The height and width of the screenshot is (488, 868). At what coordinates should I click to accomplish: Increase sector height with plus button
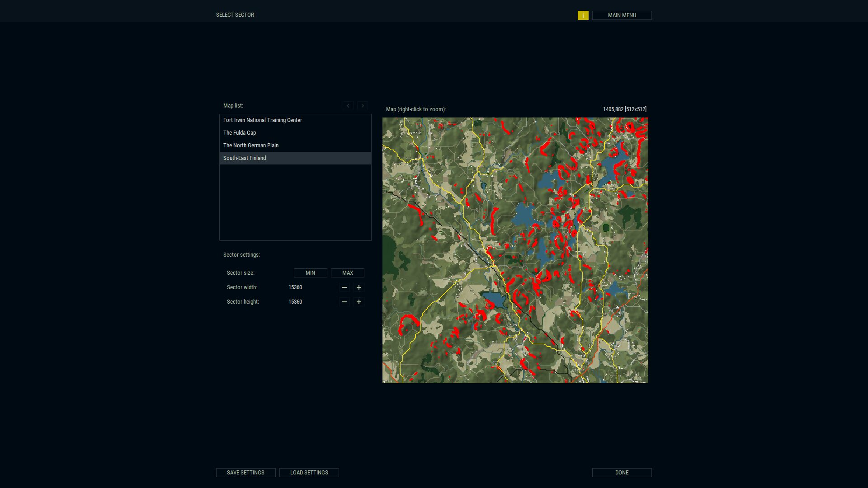(x=359, y=302)
